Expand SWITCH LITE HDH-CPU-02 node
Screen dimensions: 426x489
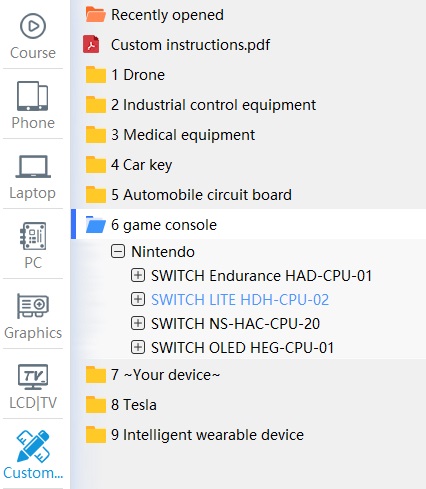(x=138, y=299)
